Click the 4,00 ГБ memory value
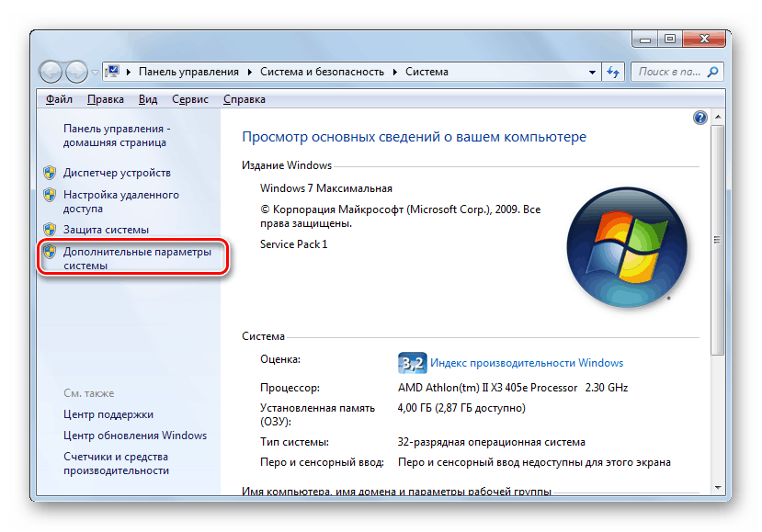The height and width of the screenshot is (532, 762). tap(461, 408)
